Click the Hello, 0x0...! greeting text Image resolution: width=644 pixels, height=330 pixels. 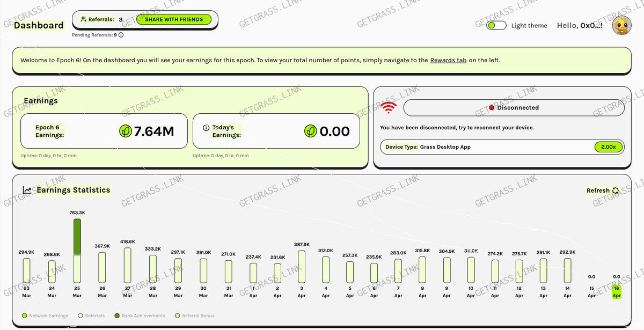pyautogui.click(x=580, y=25)
